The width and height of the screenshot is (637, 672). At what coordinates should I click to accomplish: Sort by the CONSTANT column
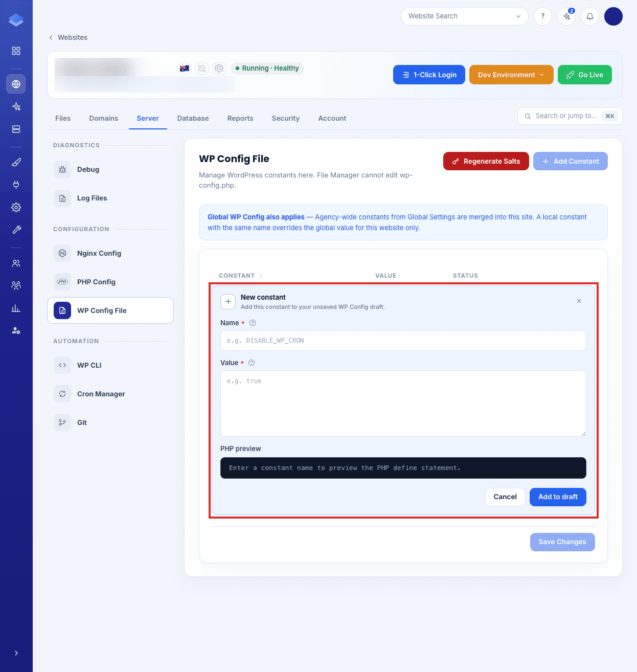click(x=241, y=276)
